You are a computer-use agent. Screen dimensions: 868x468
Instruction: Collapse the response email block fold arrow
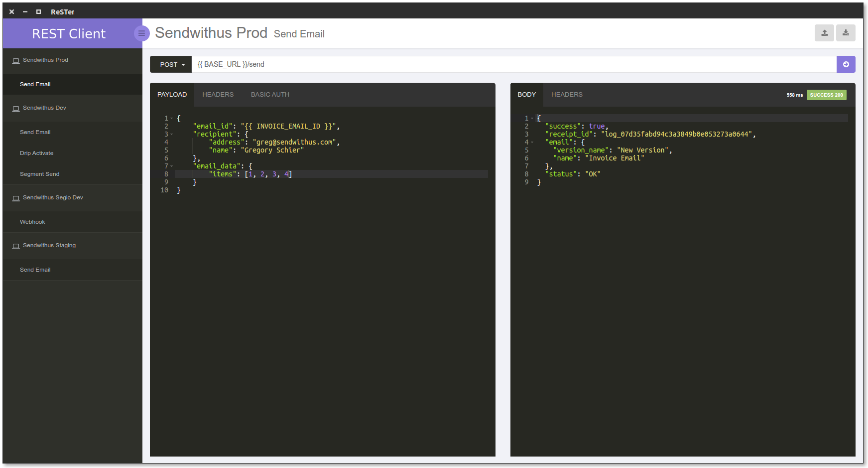pyautogui.click(x=532, y=143)
